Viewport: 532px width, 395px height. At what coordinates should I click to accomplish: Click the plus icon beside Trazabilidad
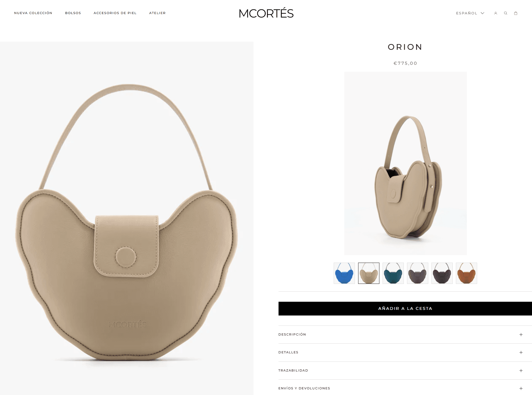[521, 371]
